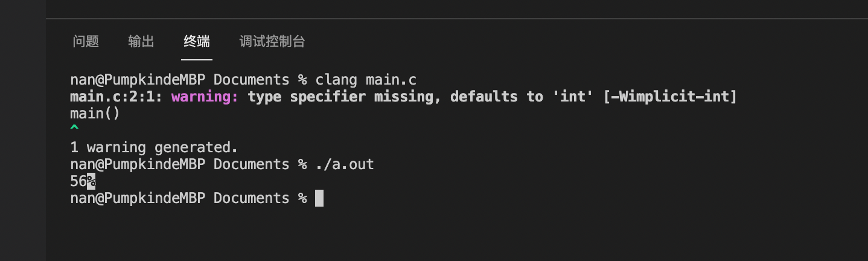868x261 pixels.
Task: Select the 终端 (Terminal) tab
Action: (197, 42)
